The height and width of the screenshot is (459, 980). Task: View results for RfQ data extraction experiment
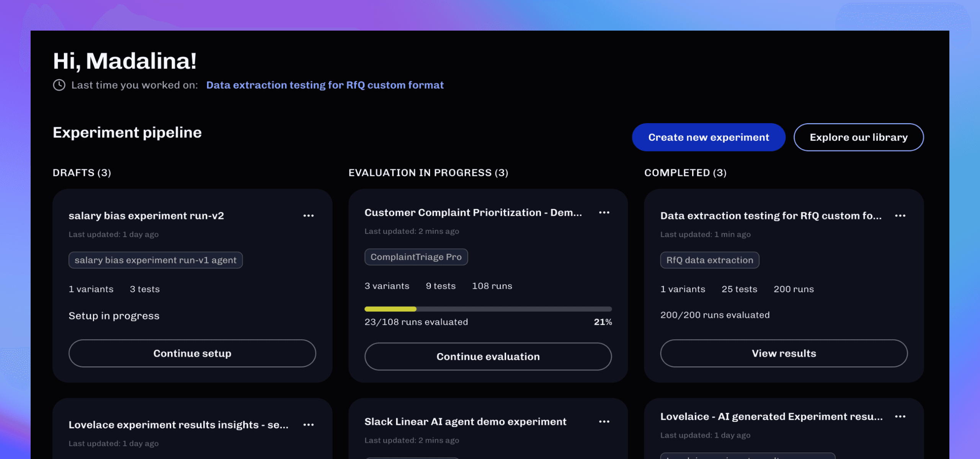[784, 353]
